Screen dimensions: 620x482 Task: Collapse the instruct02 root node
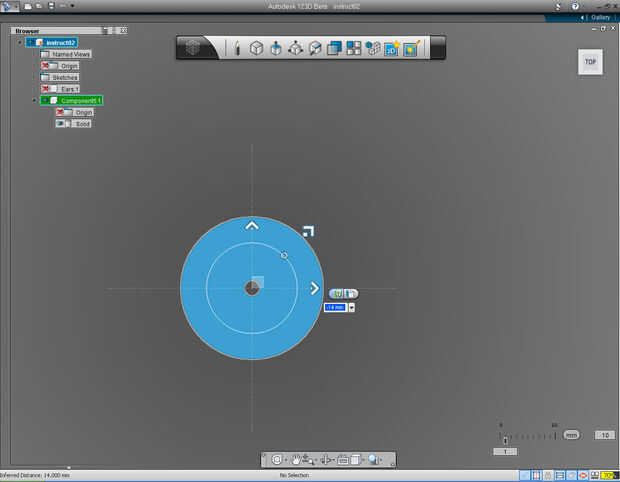pyautogui.click(x=20, y=42)
